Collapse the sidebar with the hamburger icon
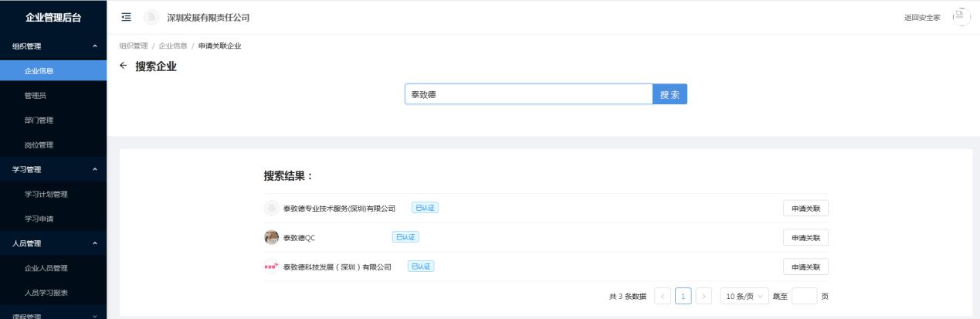This screenshot has width=980, height=319. click(x=127, y=17)
